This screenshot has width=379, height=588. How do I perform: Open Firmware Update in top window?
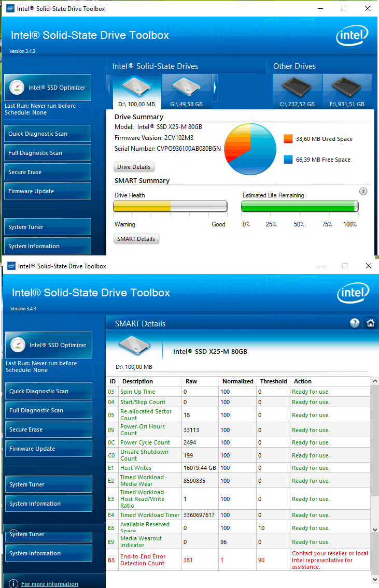[48, 191]
